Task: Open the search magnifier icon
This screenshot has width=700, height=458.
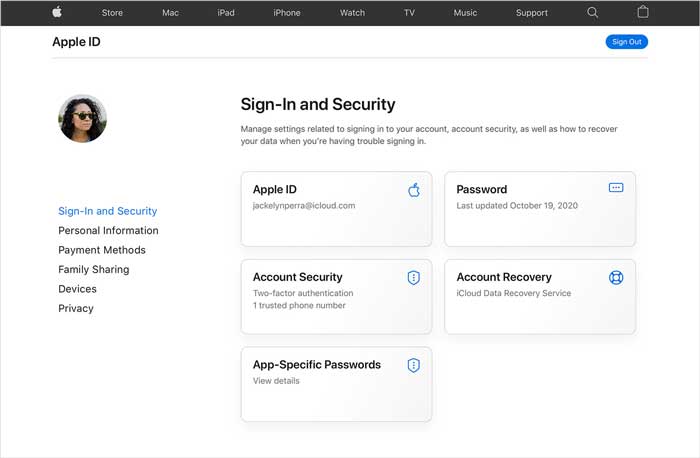Action: click(x=592, y=12)
